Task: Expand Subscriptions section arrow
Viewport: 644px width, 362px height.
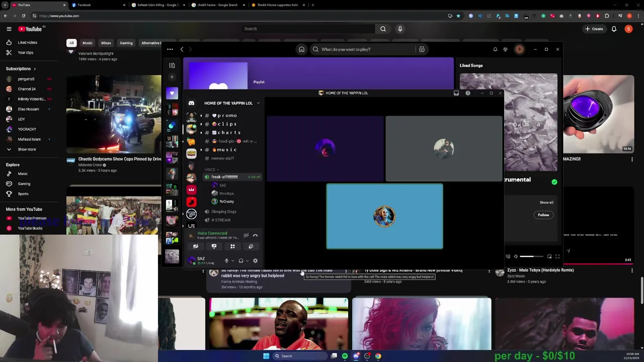Action: [35, 69]
